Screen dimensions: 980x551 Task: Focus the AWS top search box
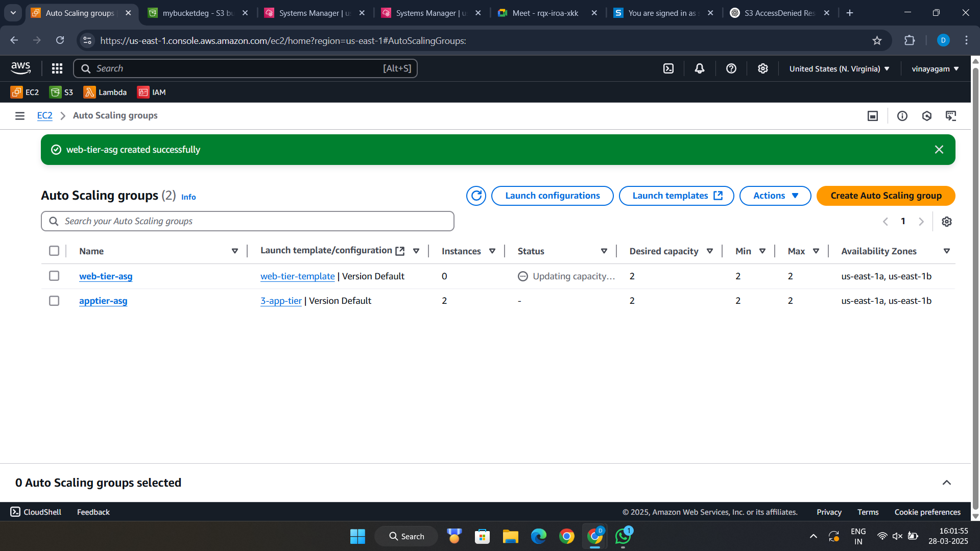245,68
